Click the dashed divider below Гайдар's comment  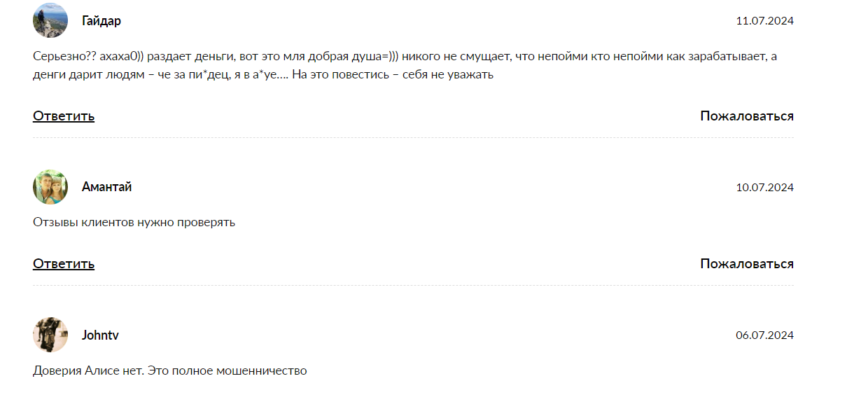(413, 138)
